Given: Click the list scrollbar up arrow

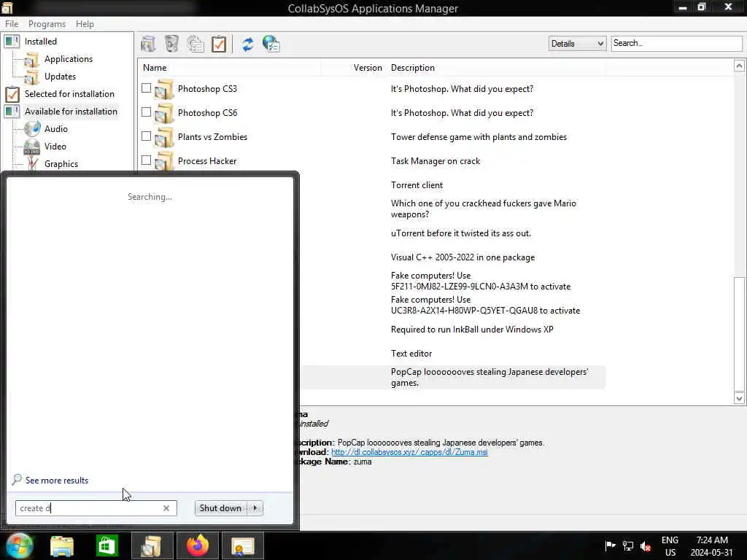Looking at the screenshot, I should tap(739, 66).
